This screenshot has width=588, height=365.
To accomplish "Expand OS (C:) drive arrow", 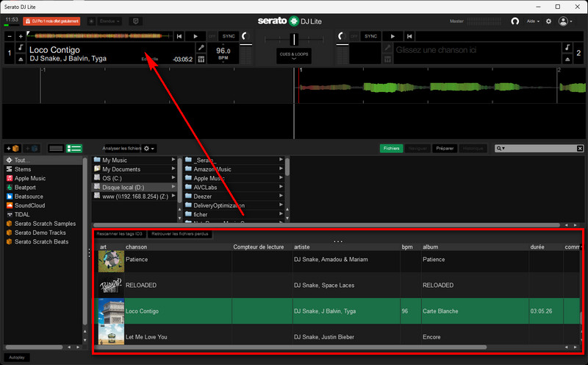I will 173,177.
